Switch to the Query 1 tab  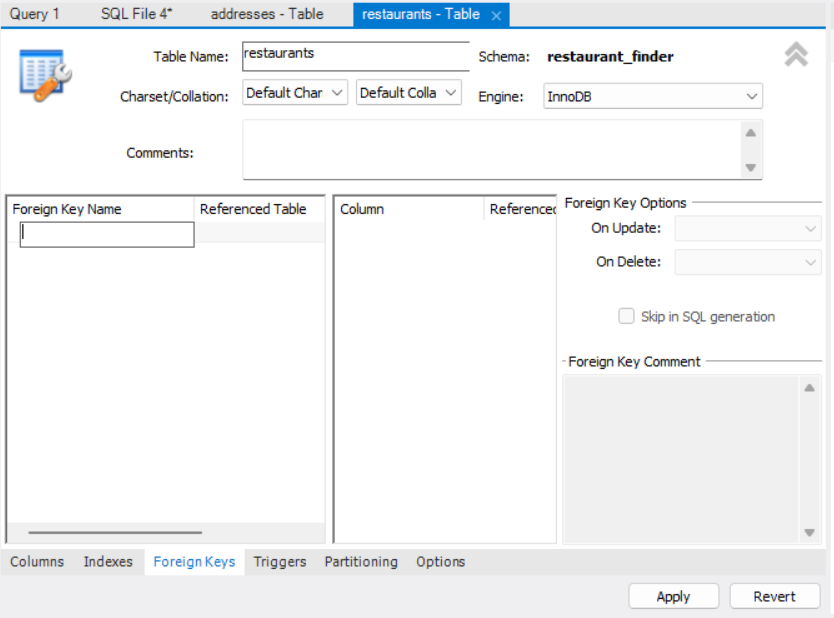pyautogui.click(x=35, y=14)
